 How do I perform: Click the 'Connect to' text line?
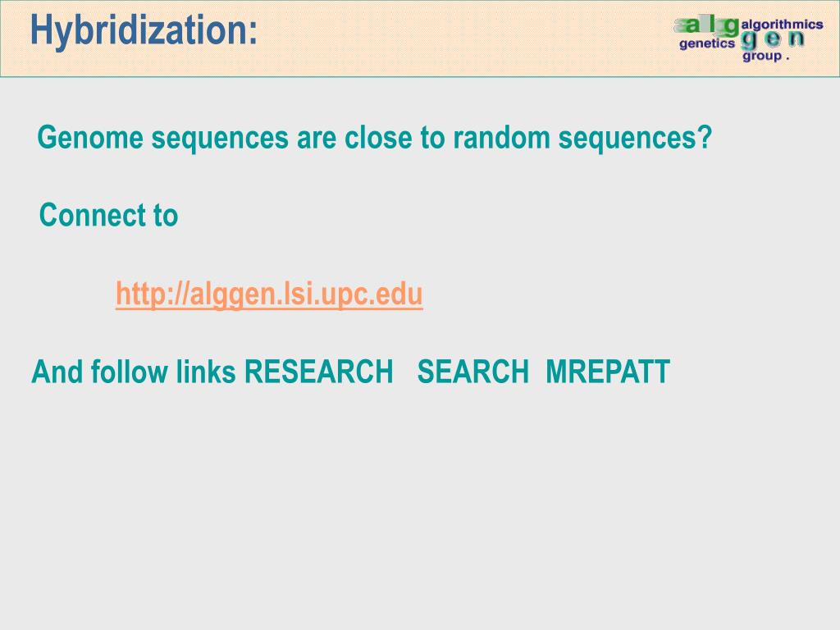[x=108, y=216]
